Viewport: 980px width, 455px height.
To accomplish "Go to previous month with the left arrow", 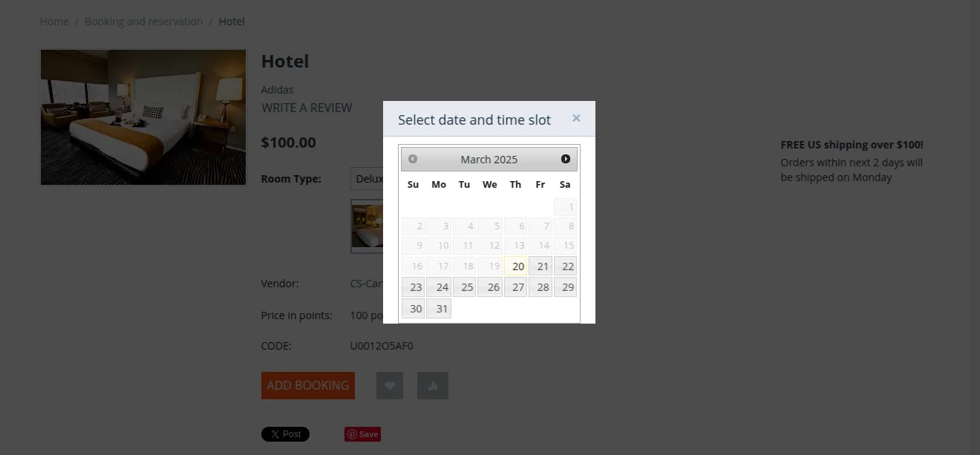I will [x=413, y=158].
